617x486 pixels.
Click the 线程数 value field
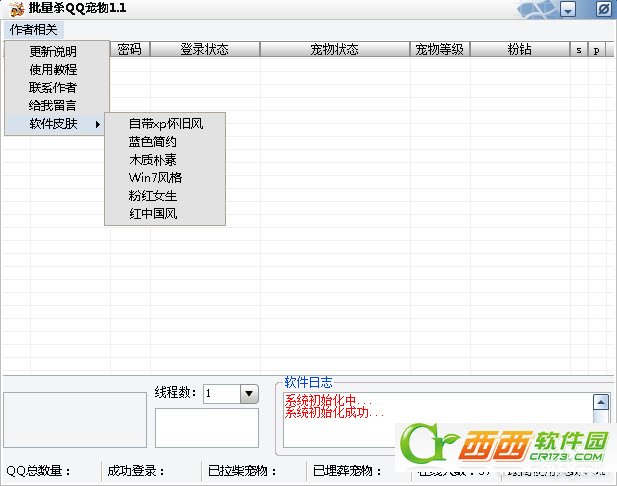click(x=222, y=394)
